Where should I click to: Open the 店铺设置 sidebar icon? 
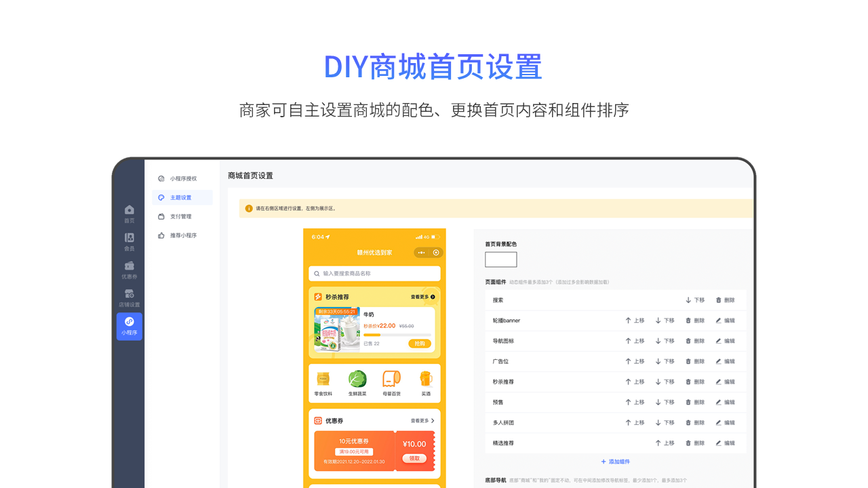point(129,298)
